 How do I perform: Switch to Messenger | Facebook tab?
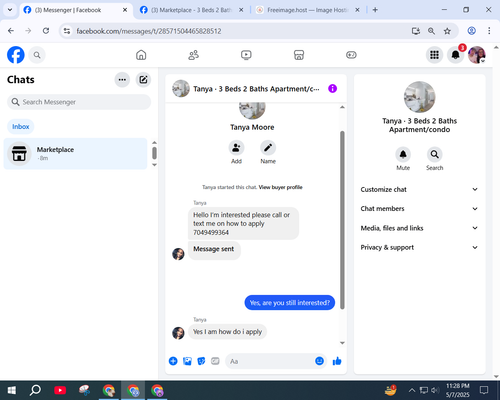click(x=76, y=10)
